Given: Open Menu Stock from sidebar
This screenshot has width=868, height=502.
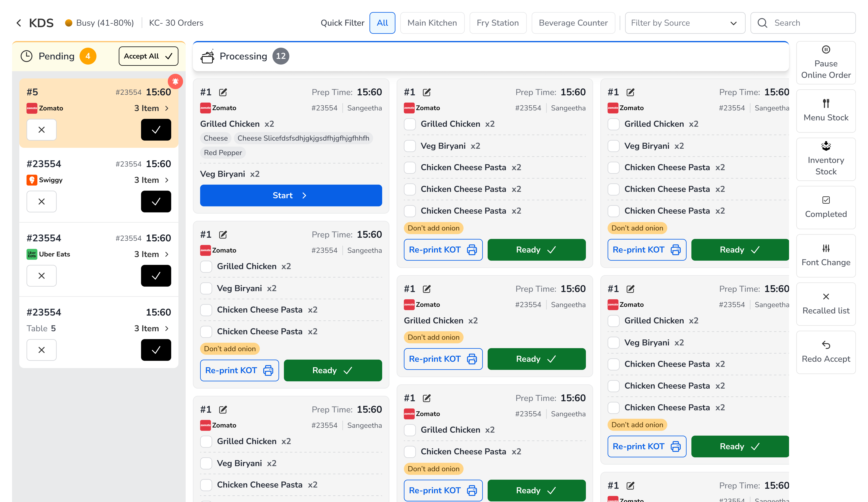Looking at the screenshot, I should tap(826, 111).
